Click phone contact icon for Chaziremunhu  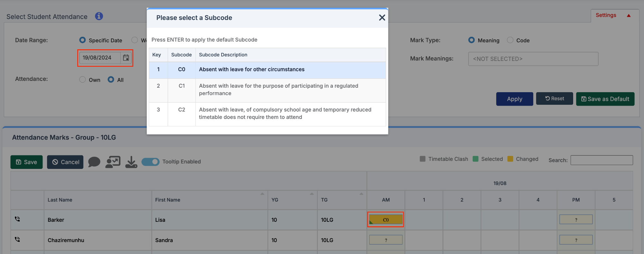pos(17,239)
